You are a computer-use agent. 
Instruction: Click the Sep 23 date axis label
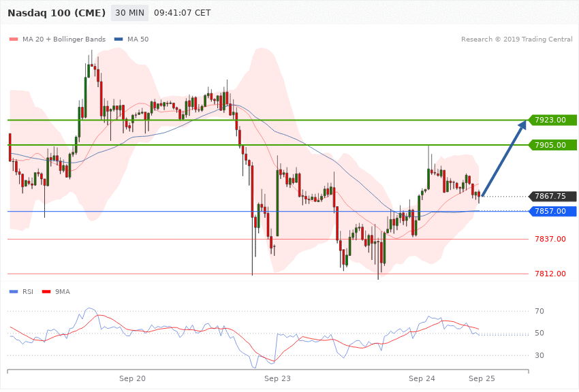pos(277,378)
